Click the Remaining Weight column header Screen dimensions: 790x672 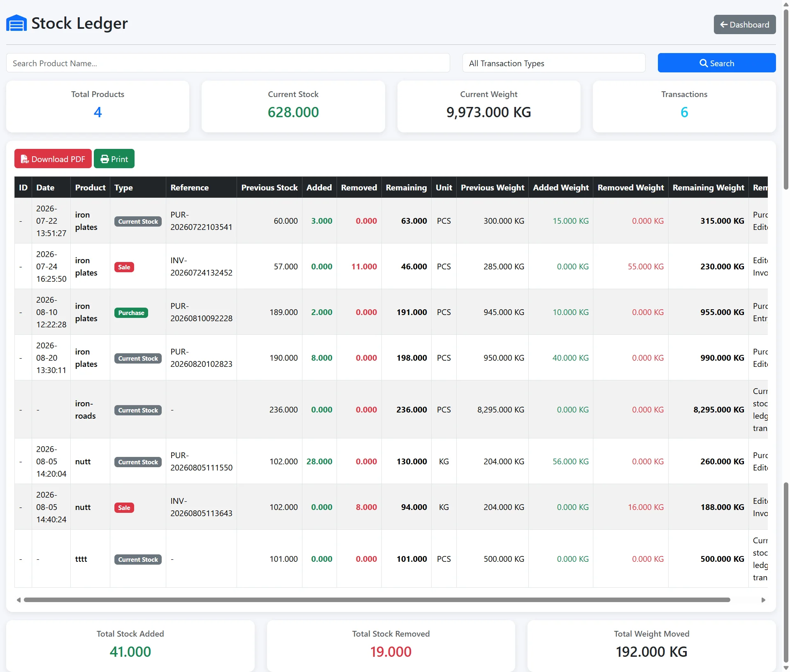coord(708,188)
